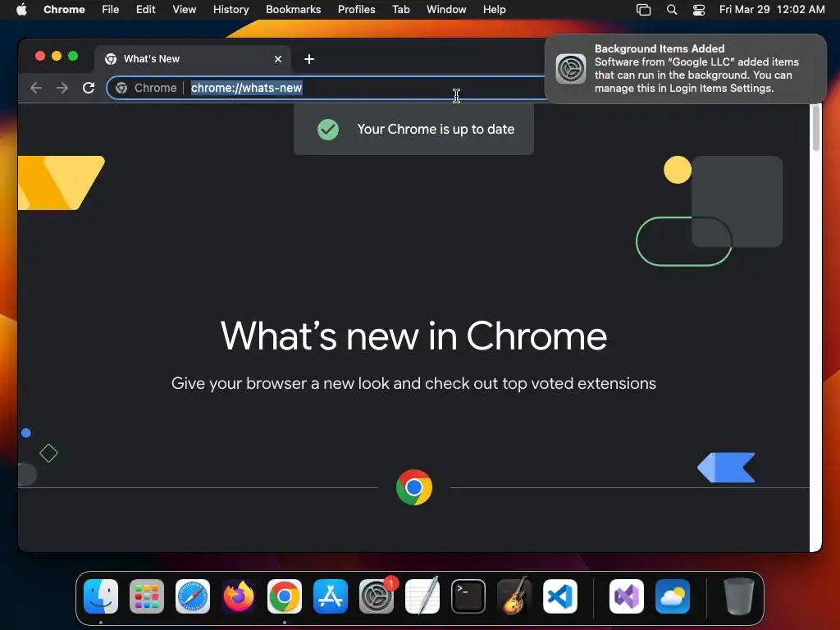The height and width of the screenshot is (630, 840).
Task: Click the green full-screen window button
Action: 73,56
